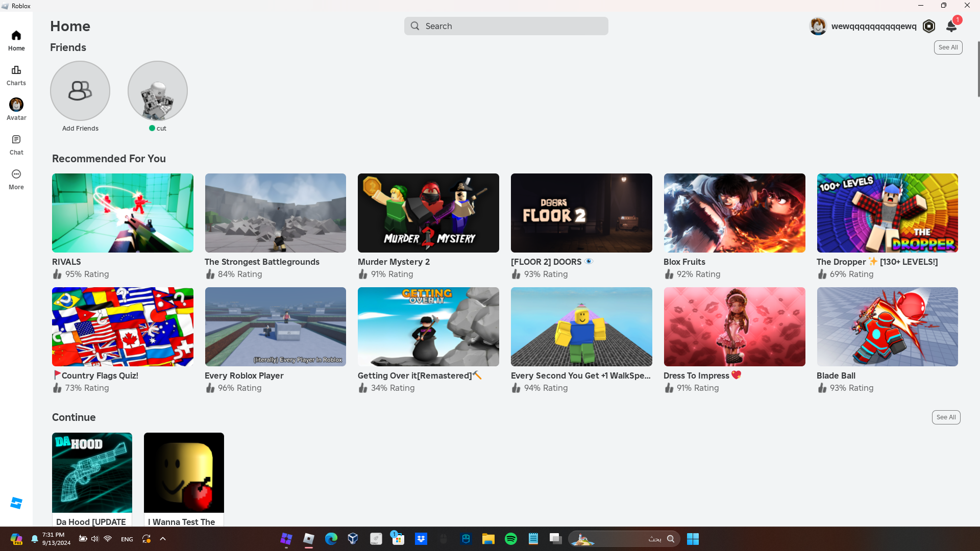
Task: Open Microsoft Edge from the taskbar
Action: tap(331, 539)
